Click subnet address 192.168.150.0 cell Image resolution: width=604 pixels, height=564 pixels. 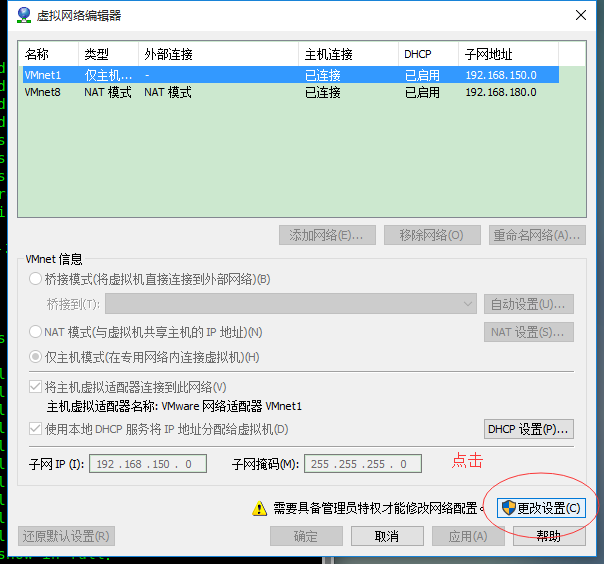tap(501, 75)
